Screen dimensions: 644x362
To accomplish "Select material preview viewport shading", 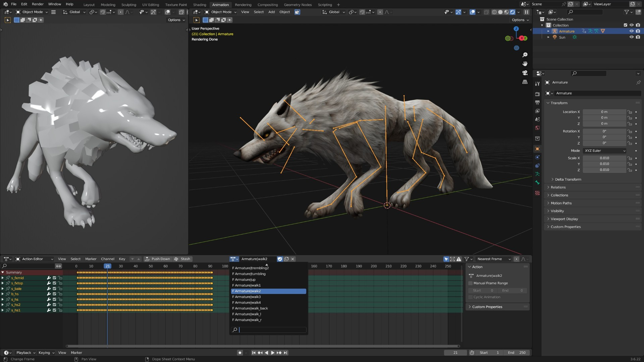I will 506,12.
